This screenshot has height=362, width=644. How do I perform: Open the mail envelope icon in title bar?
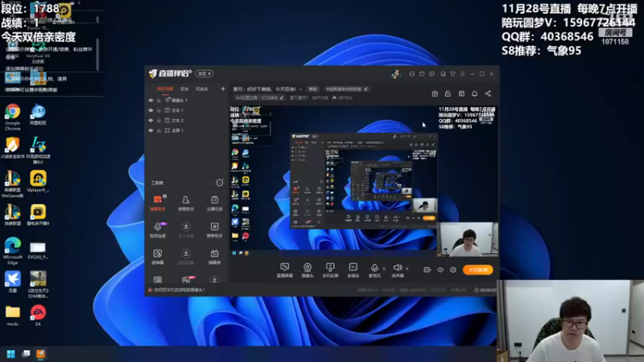pyautogui.click(x=422, y=74)
